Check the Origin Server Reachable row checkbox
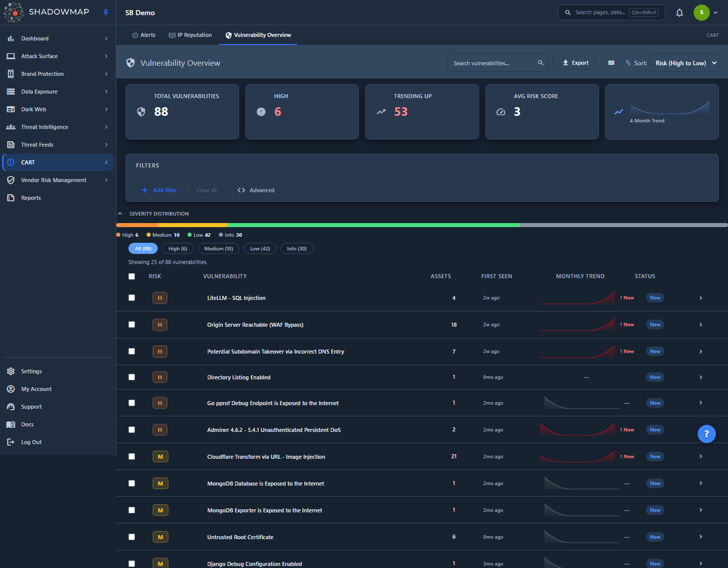The height and width of the screenshot is (568, 728). (131, 325)
